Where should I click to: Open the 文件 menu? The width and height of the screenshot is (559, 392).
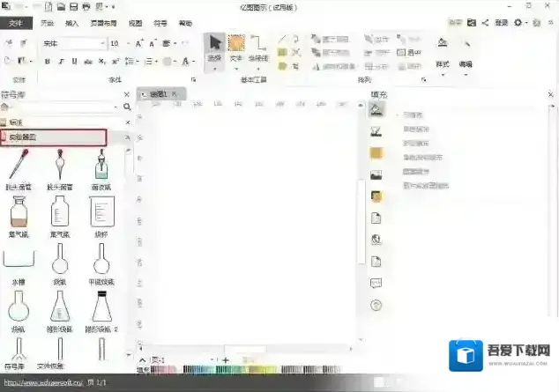pos(16,24)
